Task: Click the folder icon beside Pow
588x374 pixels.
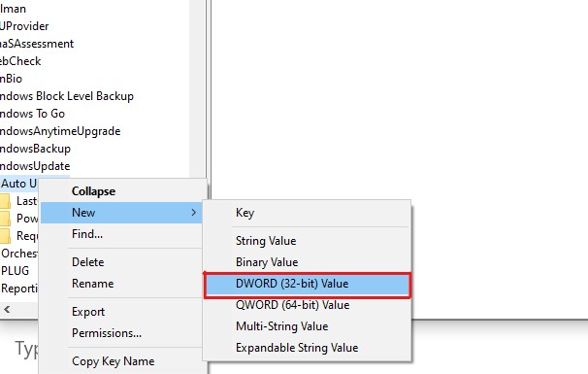Action: [x=5, y=219]
